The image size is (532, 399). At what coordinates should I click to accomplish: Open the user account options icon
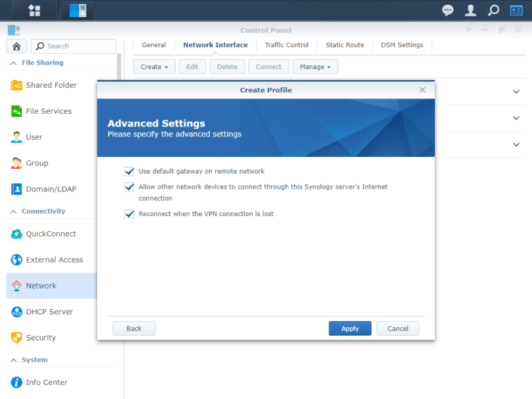[471, 11]
